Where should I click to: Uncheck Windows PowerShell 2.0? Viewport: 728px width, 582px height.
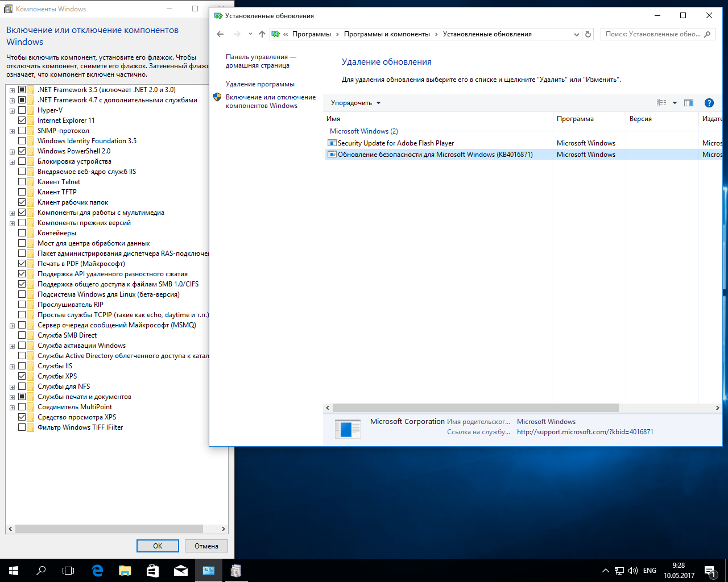click(x=22, y=151)
